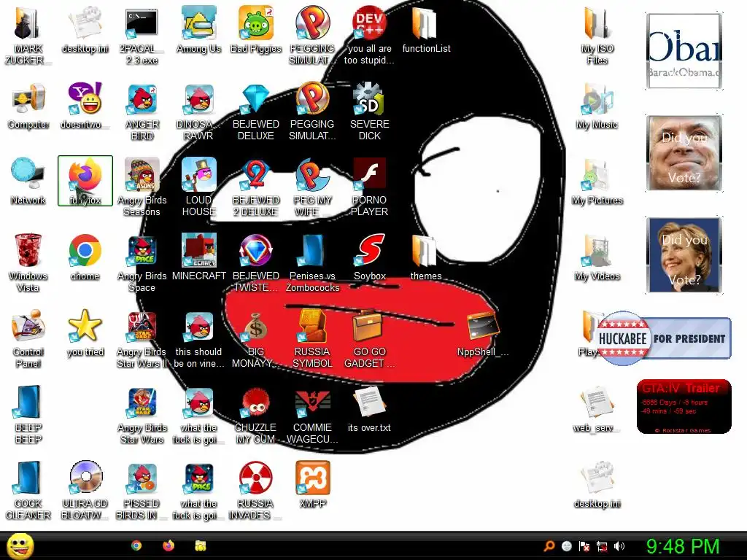
Task: Open the My Videos folder
Action: (x=597, y=258)
